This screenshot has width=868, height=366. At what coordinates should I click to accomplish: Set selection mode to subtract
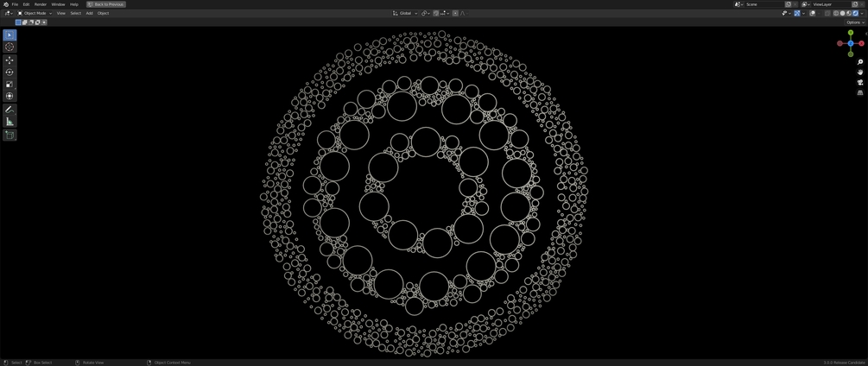pos(31,22)
